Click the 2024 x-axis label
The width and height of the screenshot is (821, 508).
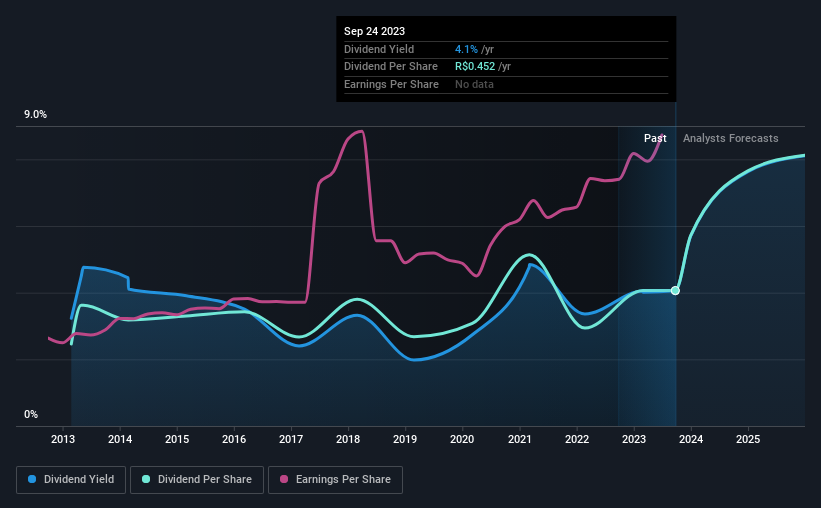[x=691, y=439]
